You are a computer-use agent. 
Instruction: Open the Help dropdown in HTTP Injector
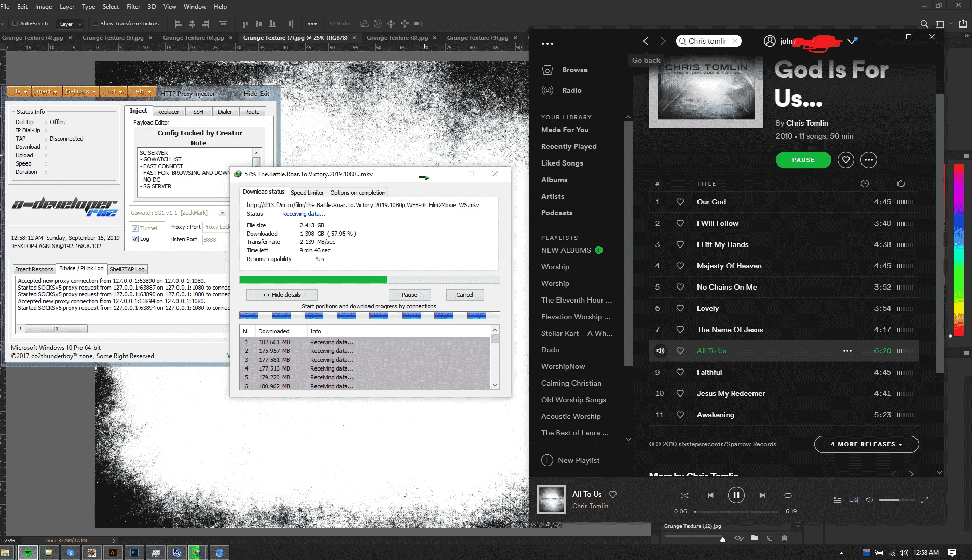pos(141,91)
